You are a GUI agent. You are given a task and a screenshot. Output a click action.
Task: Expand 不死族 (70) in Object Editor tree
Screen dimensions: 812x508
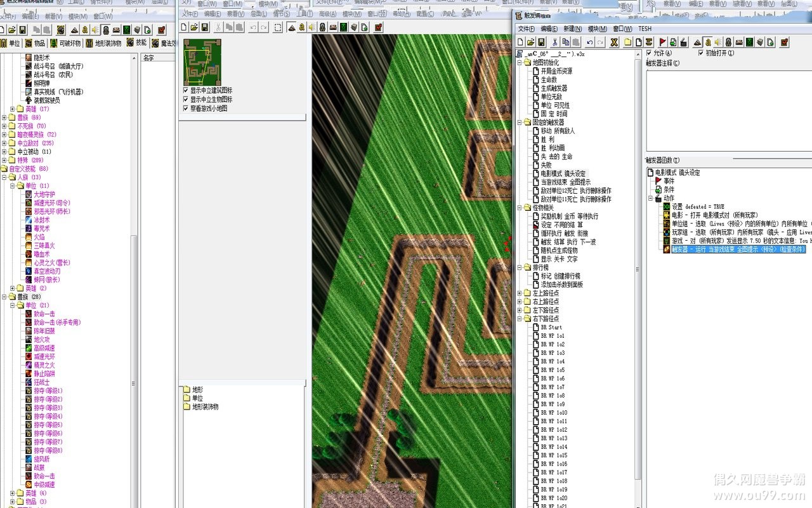(4, 126)
